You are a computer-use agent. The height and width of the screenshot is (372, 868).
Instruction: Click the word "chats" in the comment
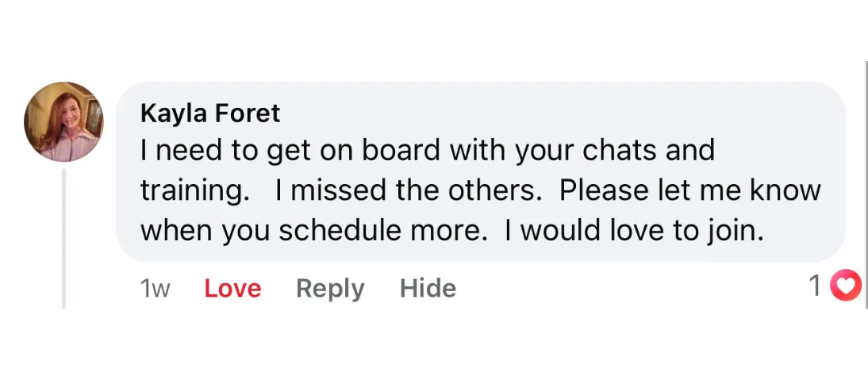coord(627,150)
